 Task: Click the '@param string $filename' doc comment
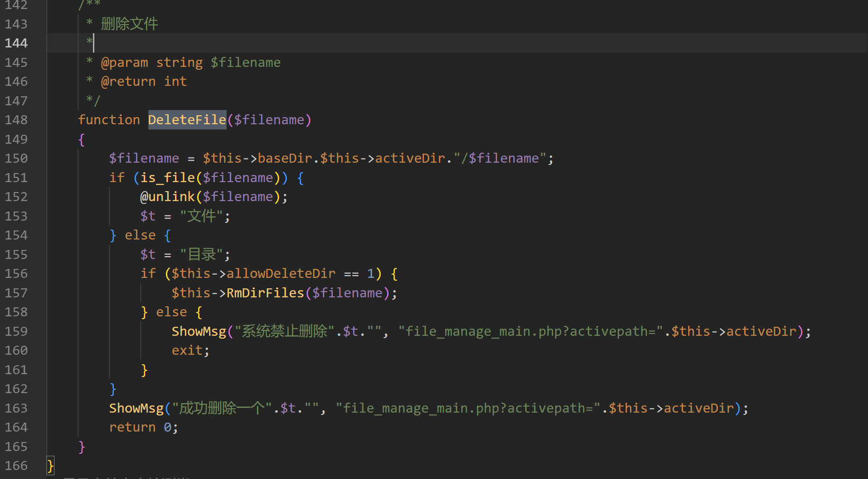(191, 63)
